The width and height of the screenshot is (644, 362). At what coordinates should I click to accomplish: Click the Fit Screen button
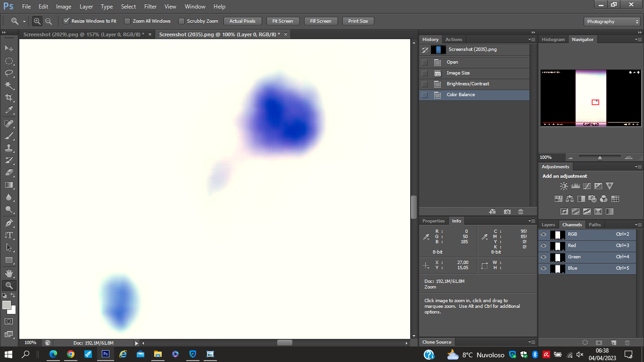pos(283,21)
